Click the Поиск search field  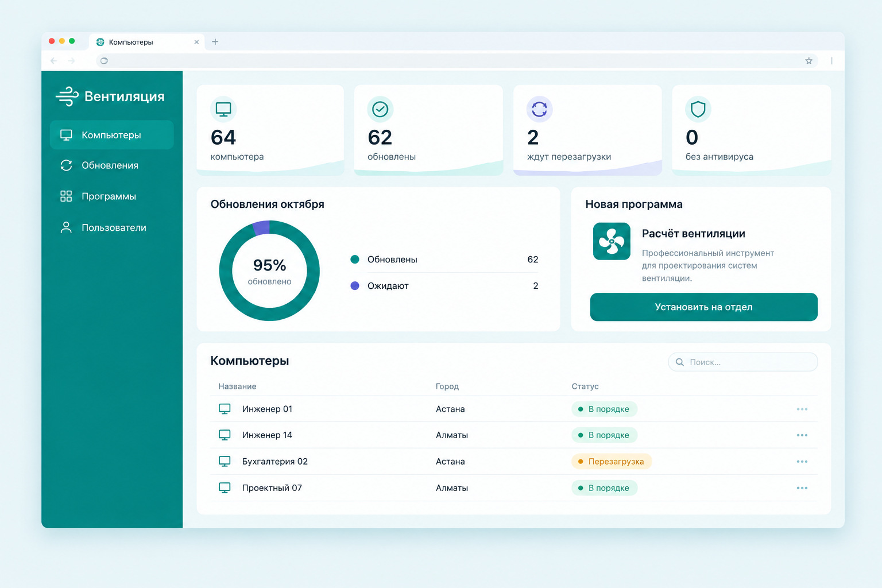742,362
